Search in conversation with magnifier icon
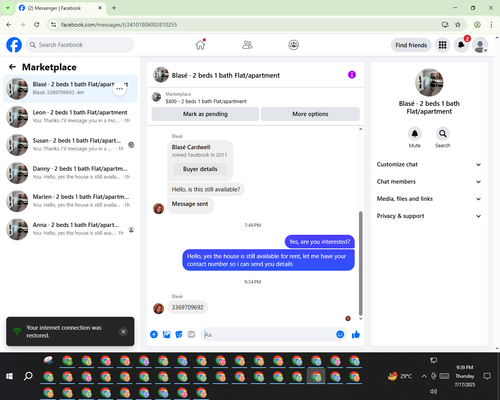This screenshot has height=400, width=500. [443, 134]
